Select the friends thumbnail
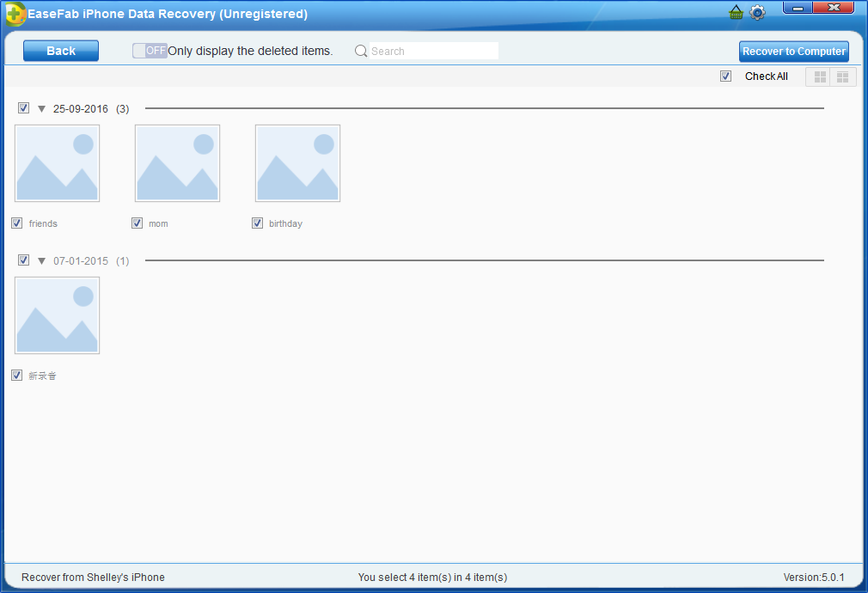Screen dimensions: 868x593 pos(57,163)
